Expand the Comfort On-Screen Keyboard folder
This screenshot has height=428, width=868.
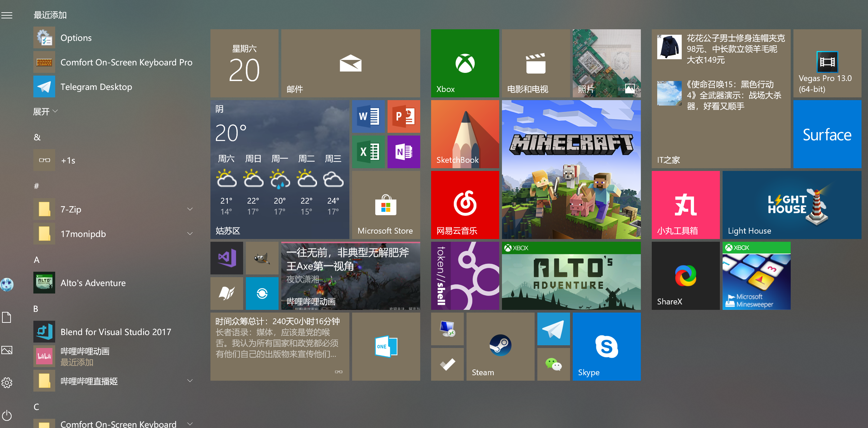point(113,423)
